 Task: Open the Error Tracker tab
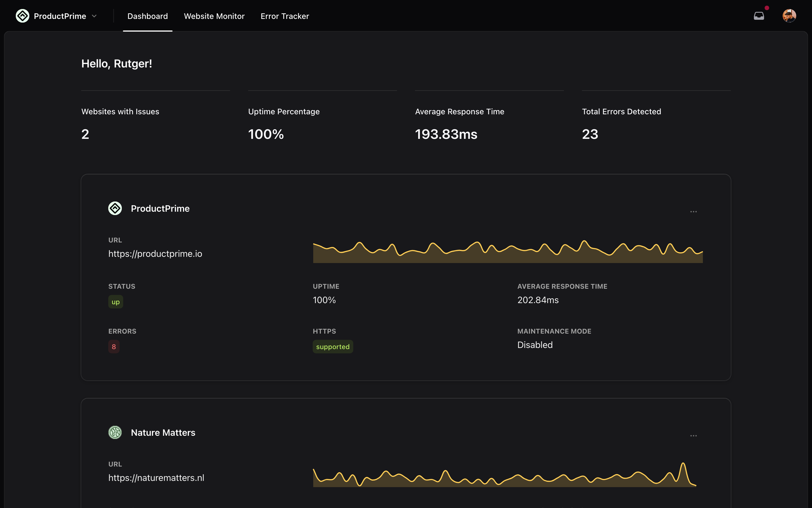click(284, 16)
